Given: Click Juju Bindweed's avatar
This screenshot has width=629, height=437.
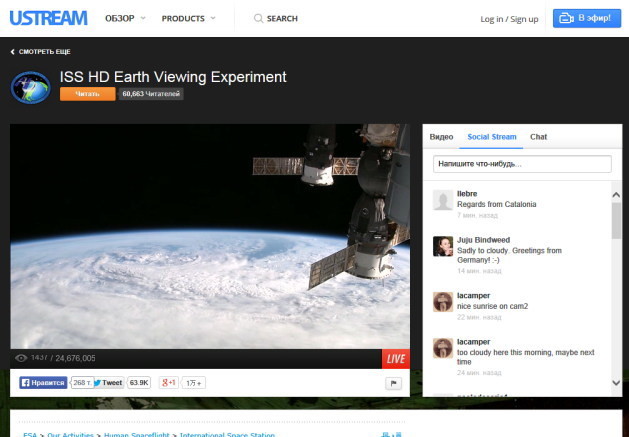Looking at the screenshot, I should tap(443, 246).
